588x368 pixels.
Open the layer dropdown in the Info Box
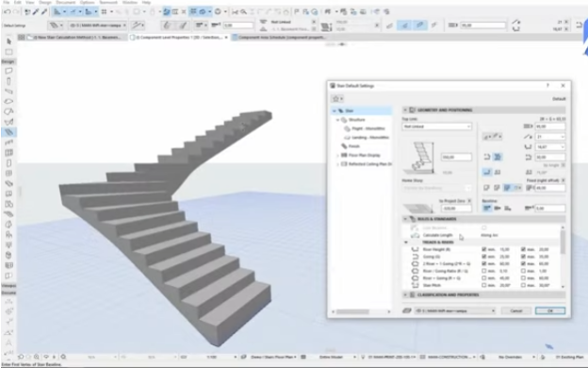coord(97,25)
